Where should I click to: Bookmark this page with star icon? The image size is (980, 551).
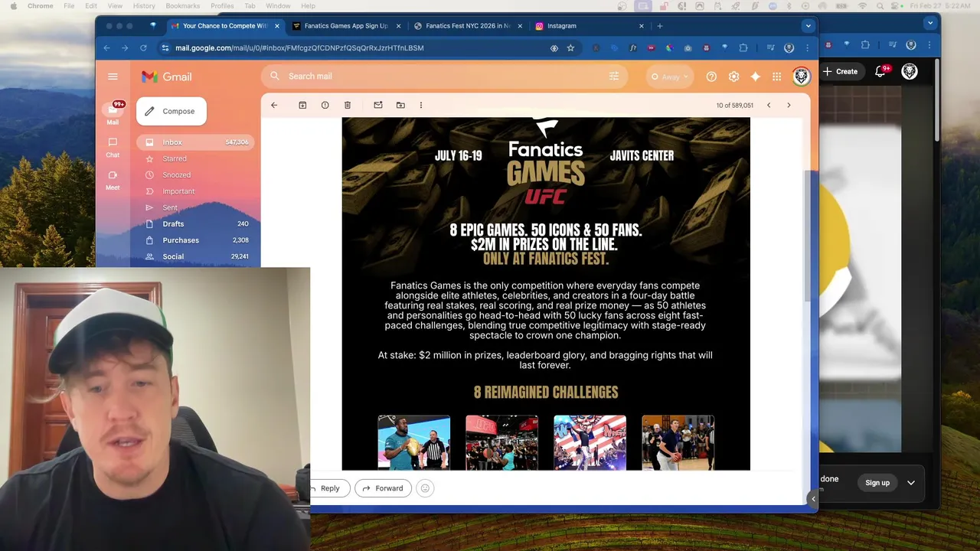click(570, 47)
